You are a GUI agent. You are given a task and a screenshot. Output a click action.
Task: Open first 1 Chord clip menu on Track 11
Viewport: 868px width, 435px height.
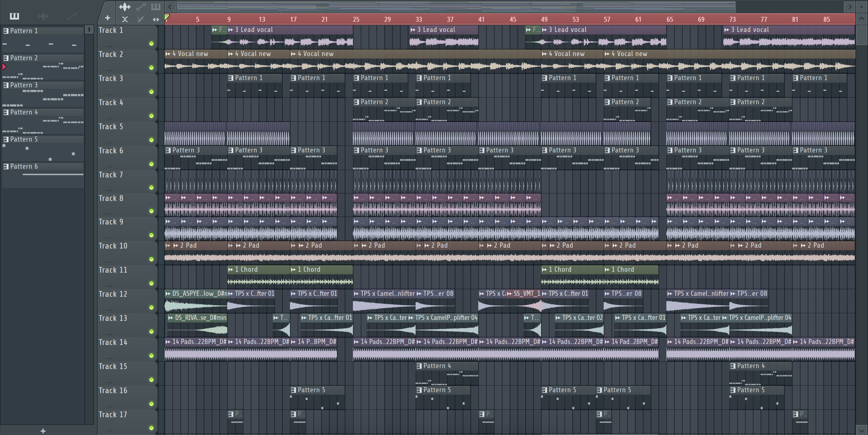tap(231, 270)
